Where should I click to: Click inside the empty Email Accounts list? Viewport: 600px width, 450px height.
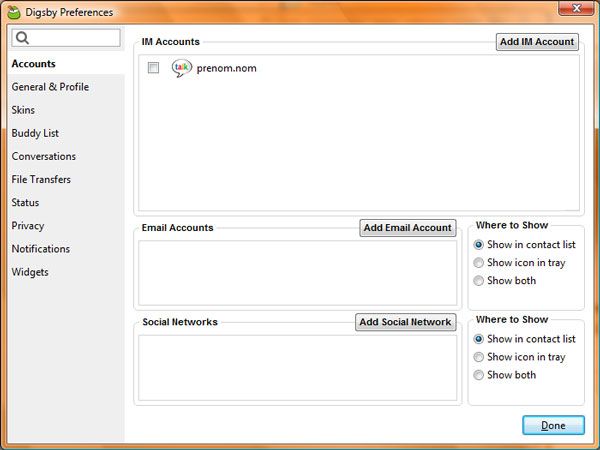[x=298, y=273]
